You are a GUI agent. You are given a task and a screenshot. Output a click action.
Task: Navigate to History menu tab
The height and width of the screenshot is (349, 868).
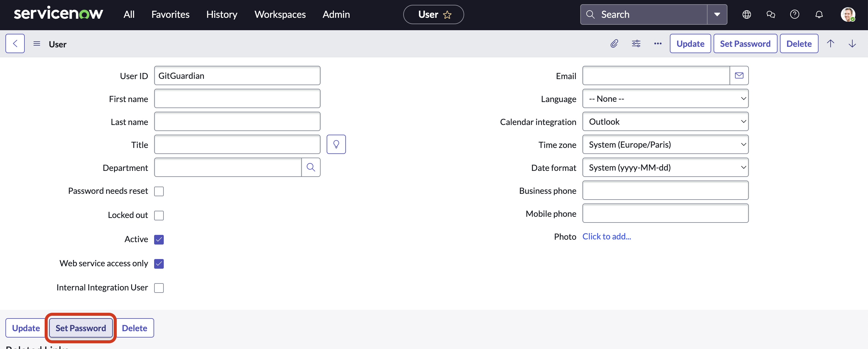221,14
